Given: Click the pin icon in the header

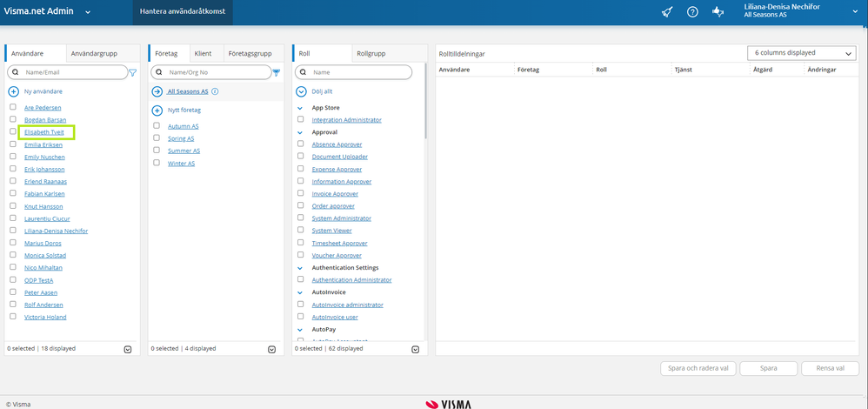Looking at the screenshot, I should click(718, 12).
